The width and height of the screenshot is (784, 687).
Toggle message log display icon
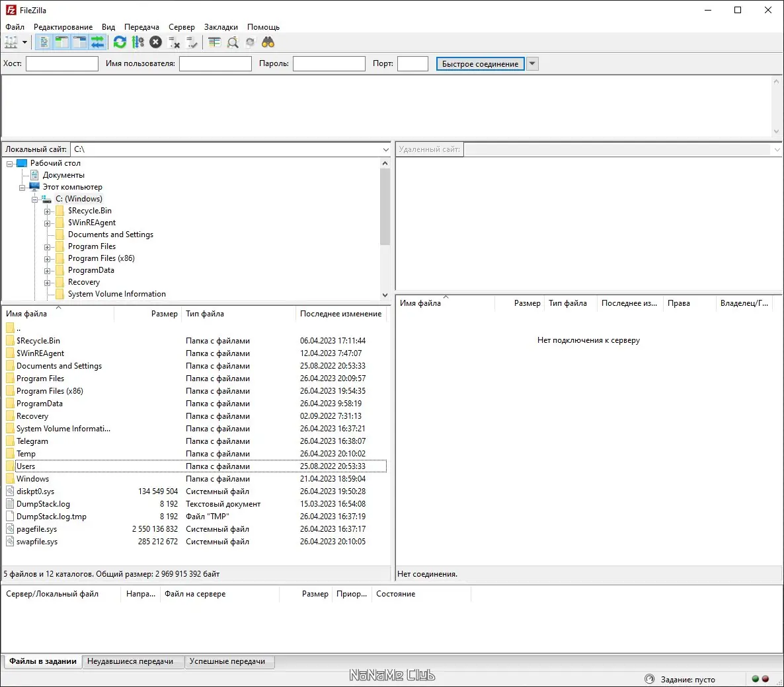pyautogui.click(x=44, y=42)
